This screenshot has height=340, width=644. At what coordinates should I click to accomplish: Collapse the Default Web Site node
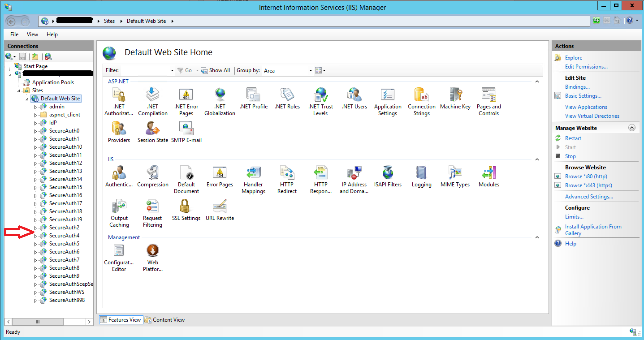27,99
